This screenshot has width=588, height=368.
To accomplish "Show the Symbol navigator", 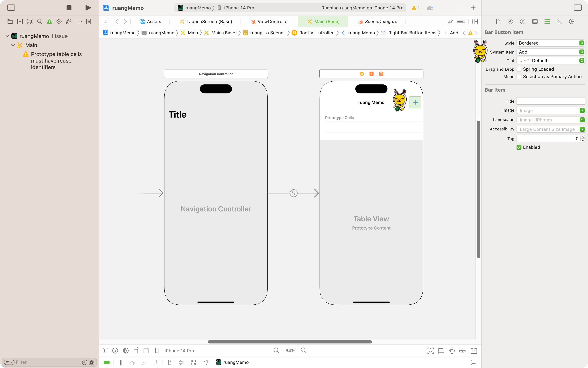I will (30, 21).
